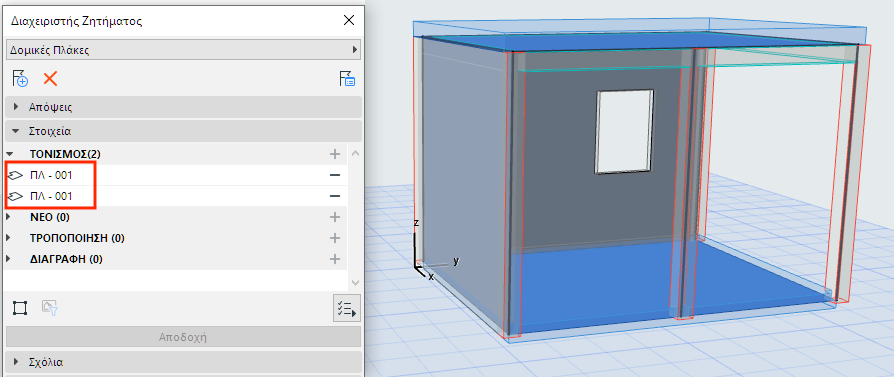Delete issue with the red X icon
This screenshot has height=377, width=894.
click(50, 79)
